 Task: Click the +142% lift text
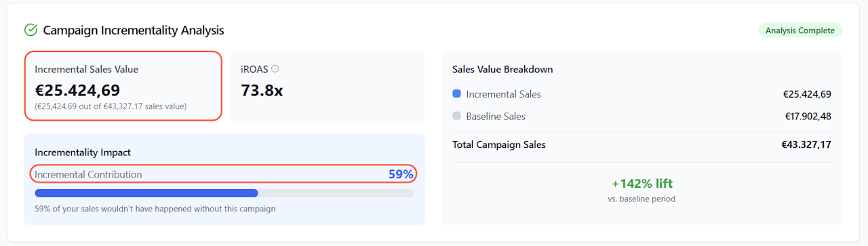coord(642,184)
